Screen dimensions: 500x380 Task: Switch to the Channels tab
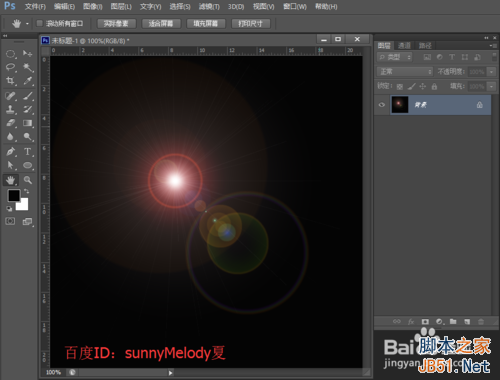[404, 46]
